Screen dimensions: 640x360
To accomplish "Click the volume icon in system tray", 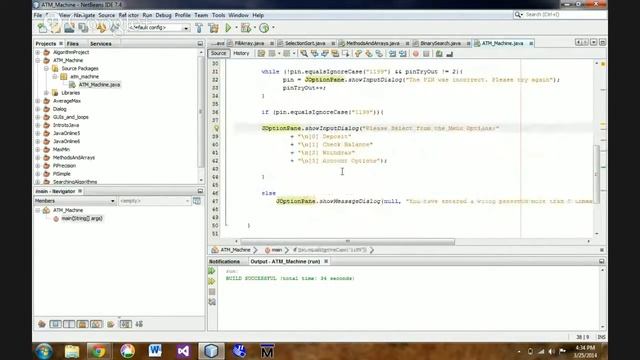I will point(551,351).
